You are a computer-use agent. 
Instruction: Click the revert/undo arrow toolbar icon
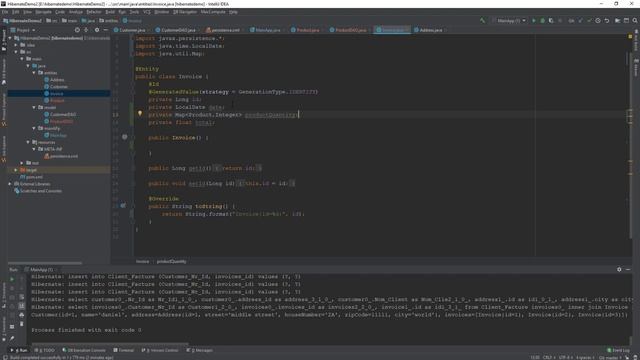click(607, 20)
